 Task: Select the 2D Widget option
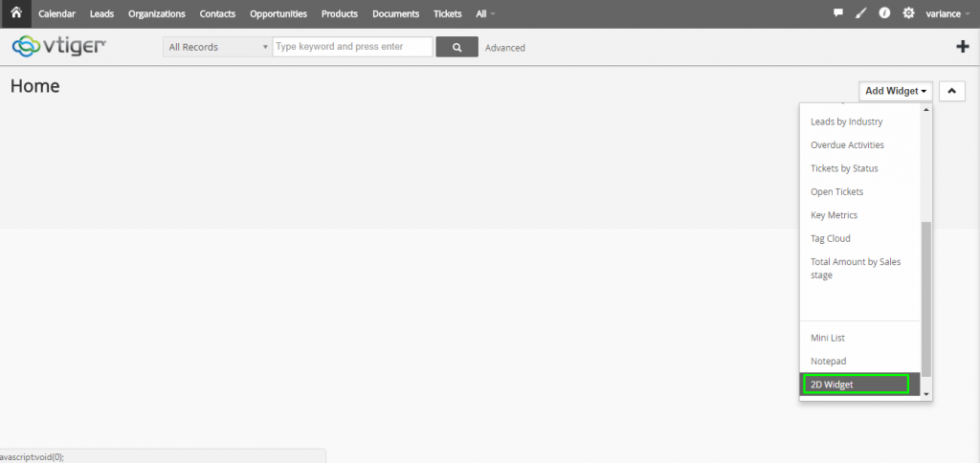tap(860, 385)
